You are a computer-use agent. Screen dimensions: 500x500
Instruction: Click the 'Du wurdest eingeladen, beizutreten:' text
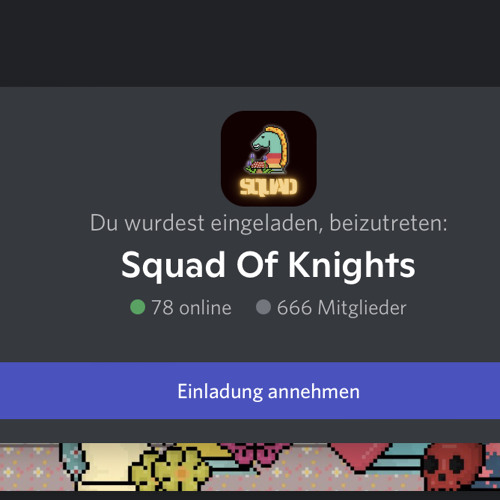(268, 223)
